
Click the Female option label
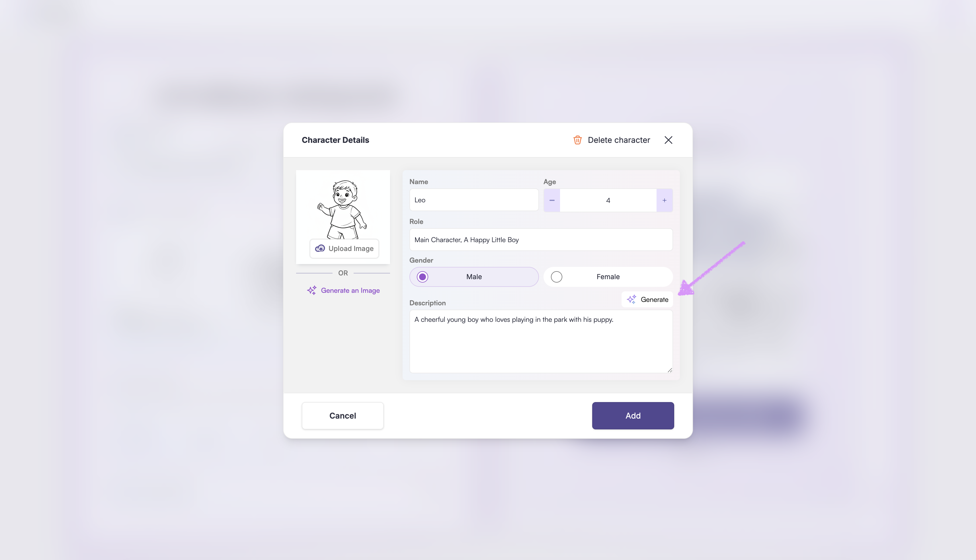[608, 277]
